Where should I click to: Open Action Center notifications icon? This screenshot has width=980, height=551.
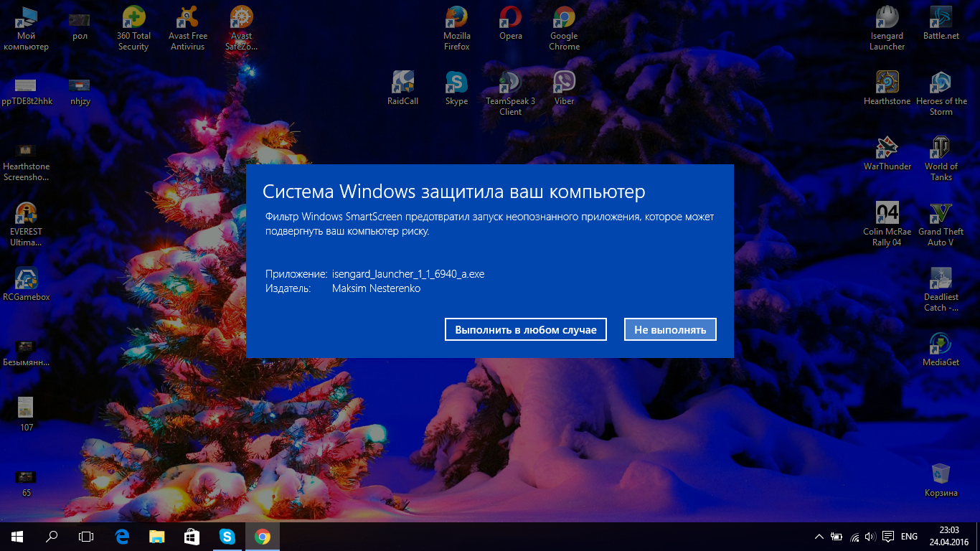click(887, 537)
